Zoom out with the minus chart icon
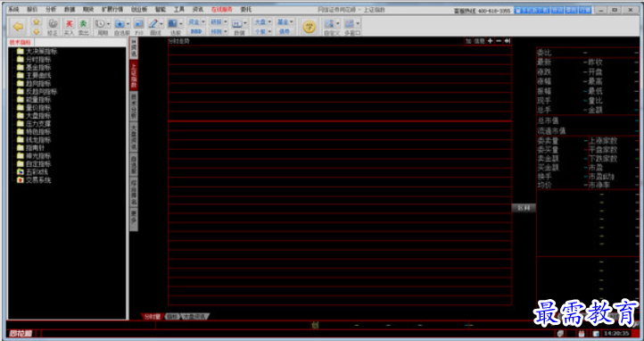This screenshot has height=341, width=644. (x=499, y=41)
